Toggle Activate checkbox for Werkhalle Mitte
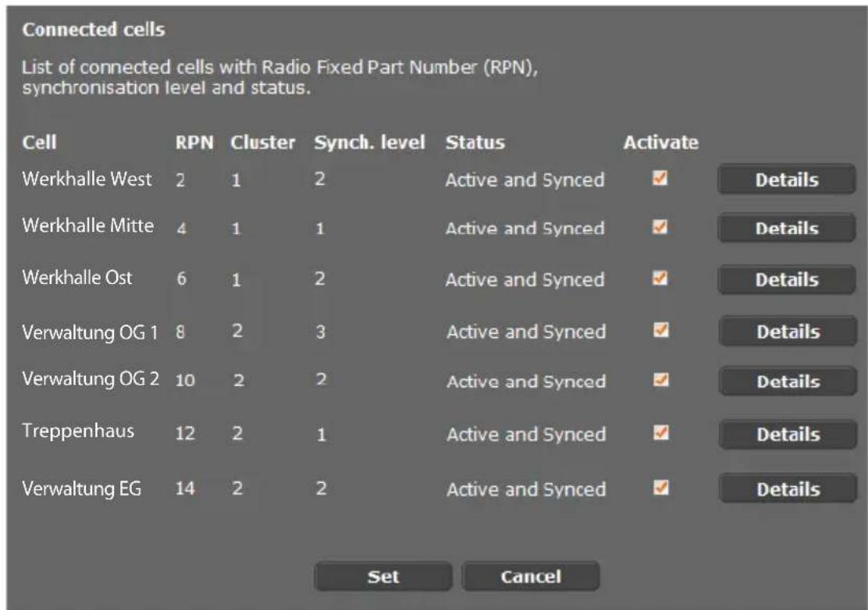 click(x=660, y=227)
